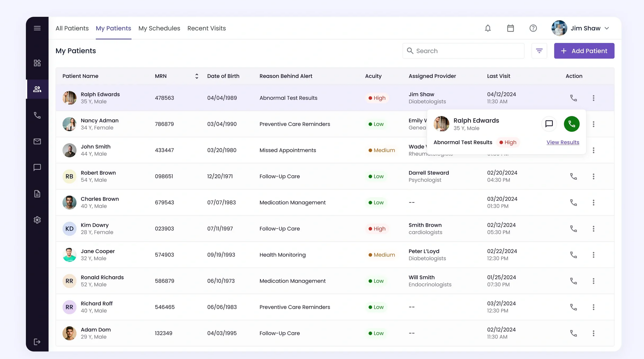Screen dimensions: 644x359
Task: Follow the View Results link
Action: tap(562, 142)
